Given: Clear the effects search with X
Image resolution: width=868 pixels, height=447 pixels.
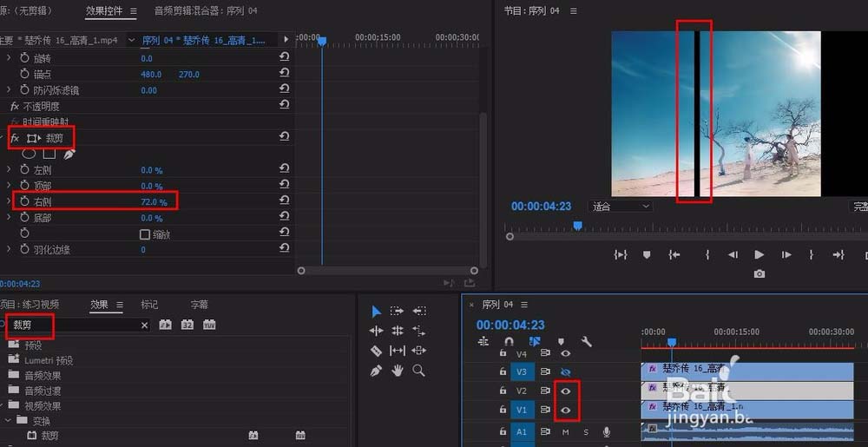Looking at the screenshot, I should point(144,325).
